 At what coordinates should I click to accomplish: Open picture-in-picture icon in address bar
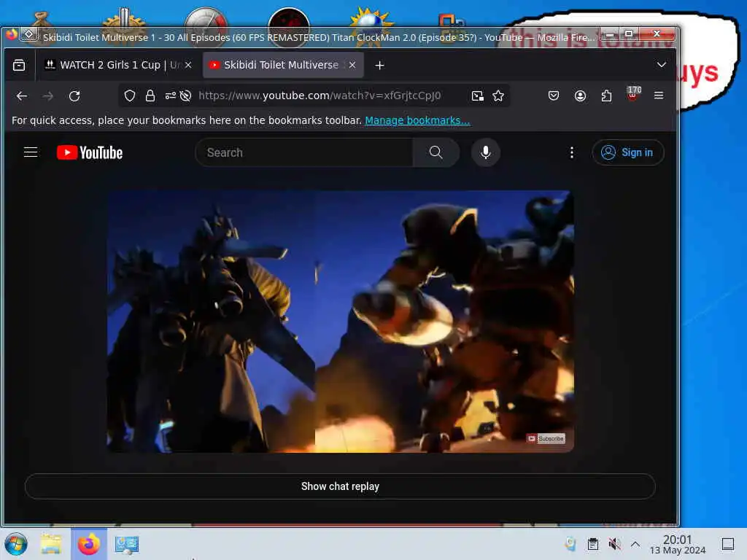click(477, 96)
